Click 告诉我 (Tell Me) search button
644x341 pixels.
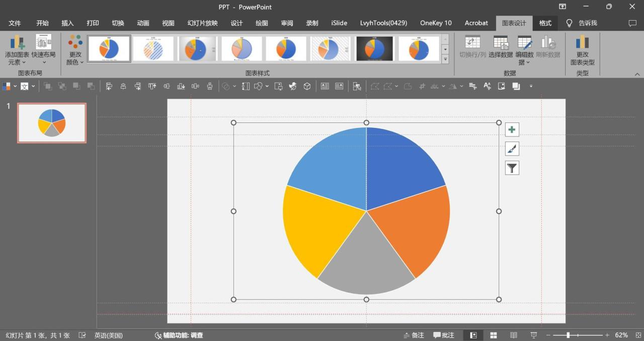click(x=582, y=23)
